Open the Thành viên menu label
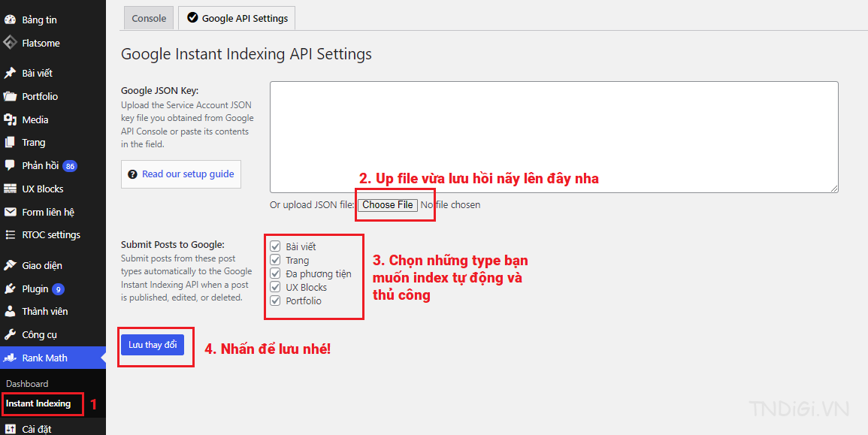Screen dimensions: 868x435 point(45,312)
